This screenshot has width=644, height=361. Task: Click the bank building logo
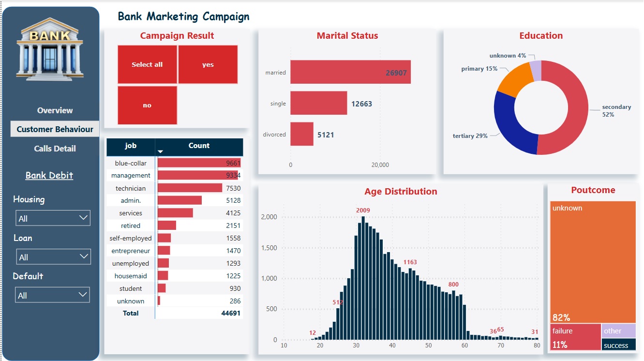coord(50,48)
